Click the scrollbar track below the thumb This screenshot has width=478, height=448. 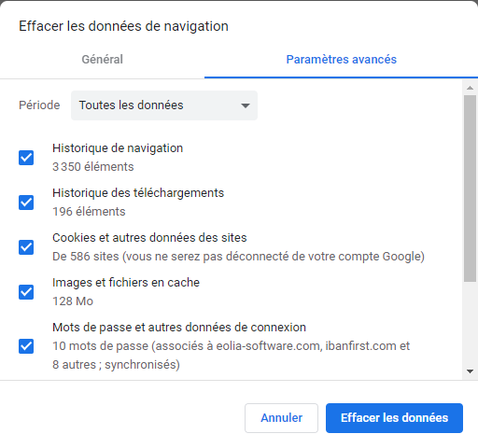coord(470,324)
